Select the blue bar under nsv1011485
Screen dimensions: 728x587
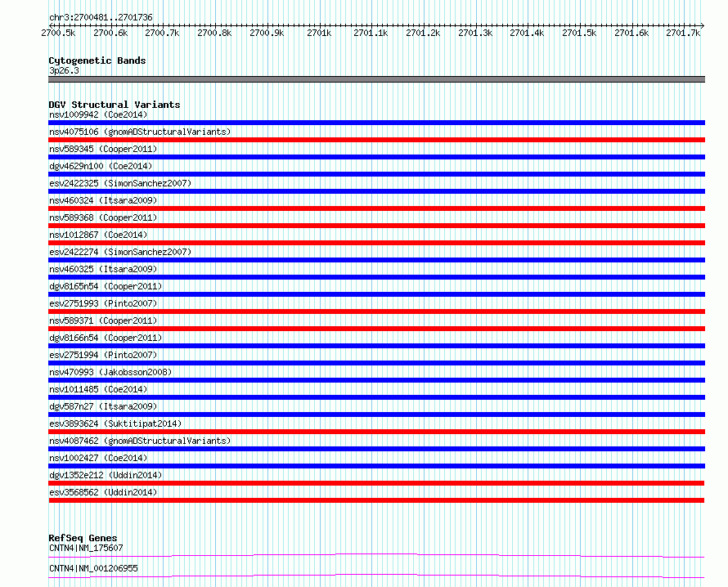pyautogui.click(x=376, y=397)
